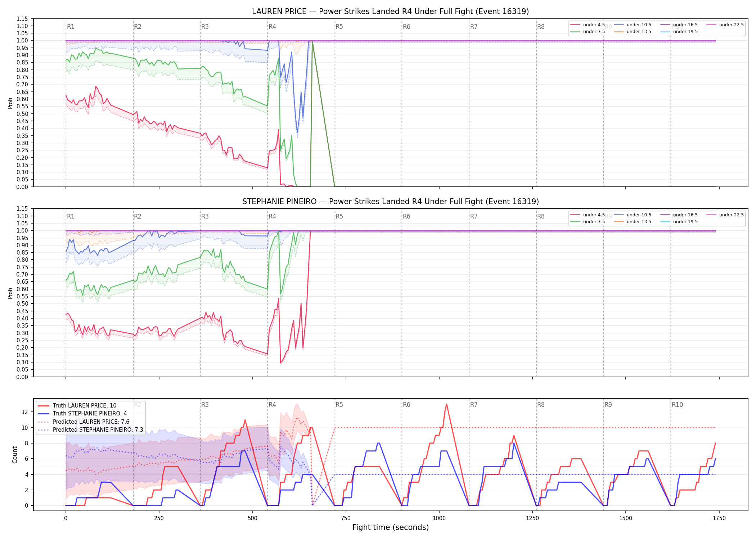Click y-axis tick '0.50' on top chart

pos(22,114)
